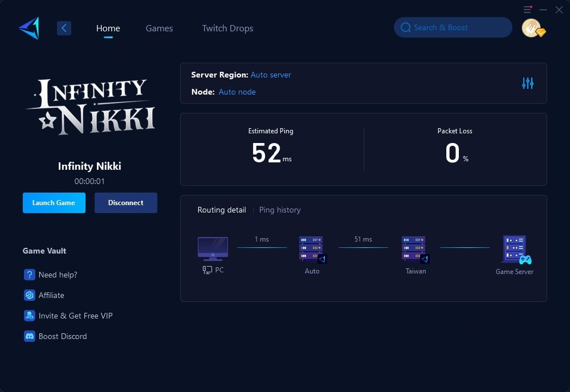This screenshot has width=570, height=392.
Task: Click the Estimated Ping label
Action: 271,131
